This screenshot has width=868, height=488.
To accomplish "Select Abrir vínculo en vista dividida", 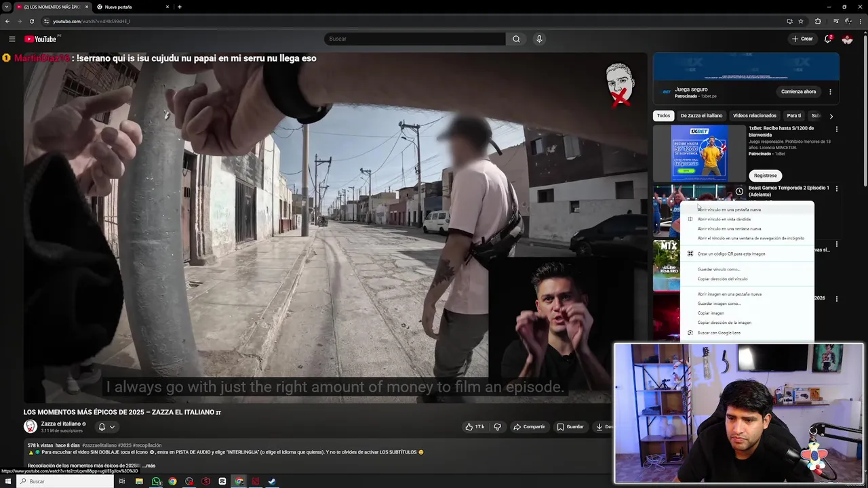I will [x=747, y=219].
